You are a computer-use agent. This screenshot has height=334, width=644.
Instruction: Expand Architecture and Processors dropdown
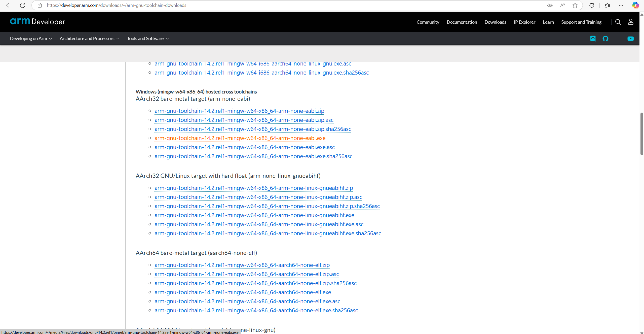click(x=89, y=39)
